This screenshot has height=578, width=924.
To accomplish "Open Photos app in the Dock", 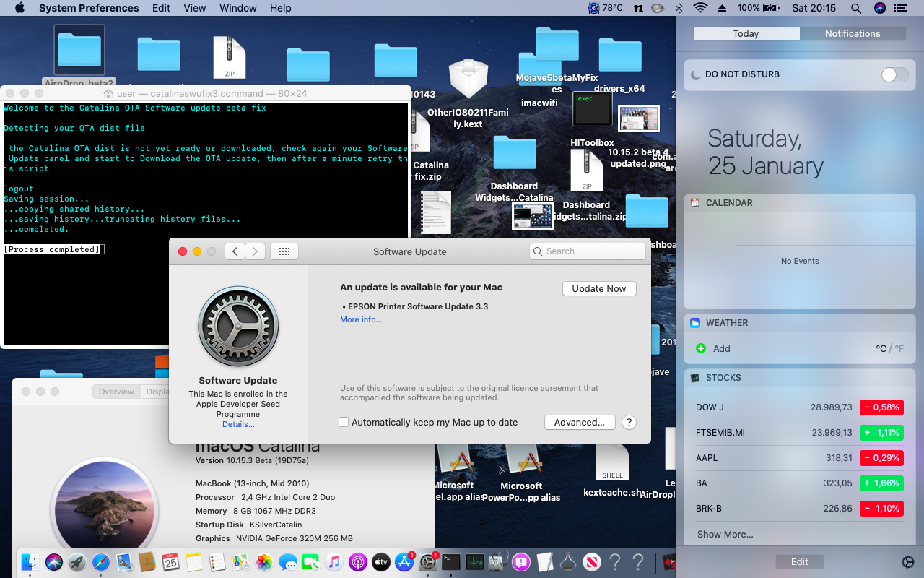I will point(264,562).
